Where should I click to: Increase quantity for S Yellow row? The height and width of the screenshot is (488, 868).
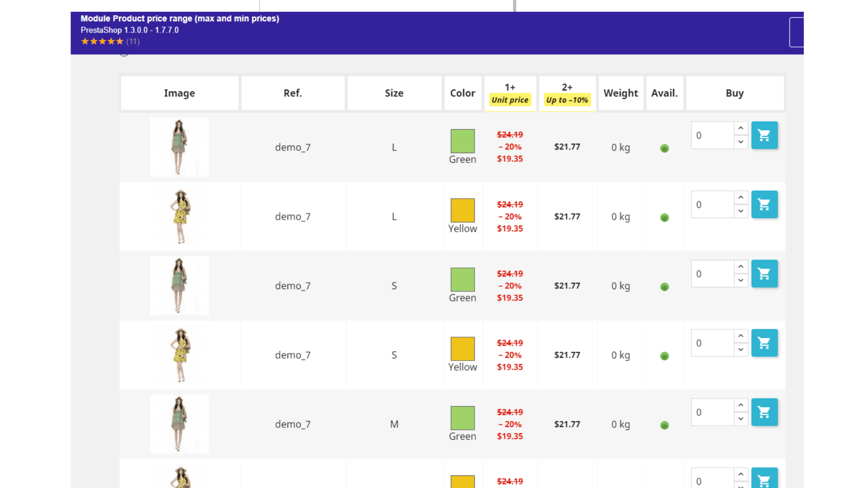741,336
